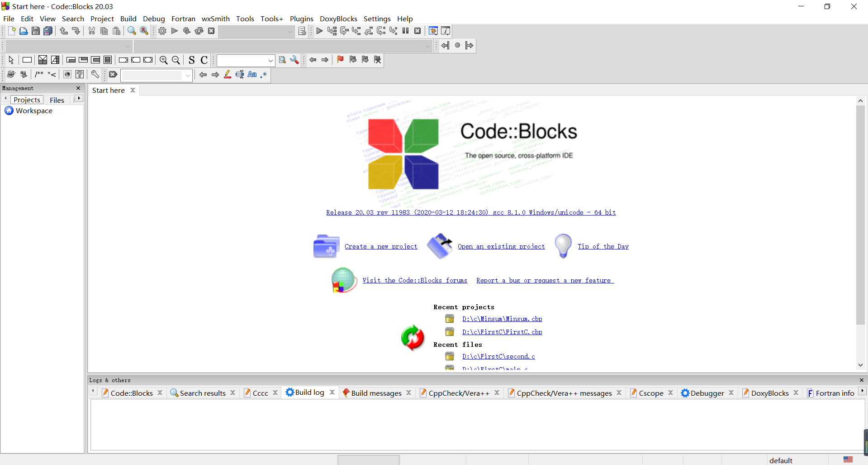Screen dimensions: 868x465
Task: Close the Start here tab
Action: point(133,90)
